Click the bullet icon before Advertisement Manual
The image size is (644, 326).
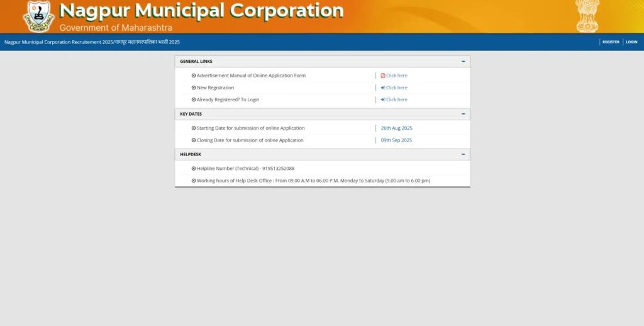[194, 76]
